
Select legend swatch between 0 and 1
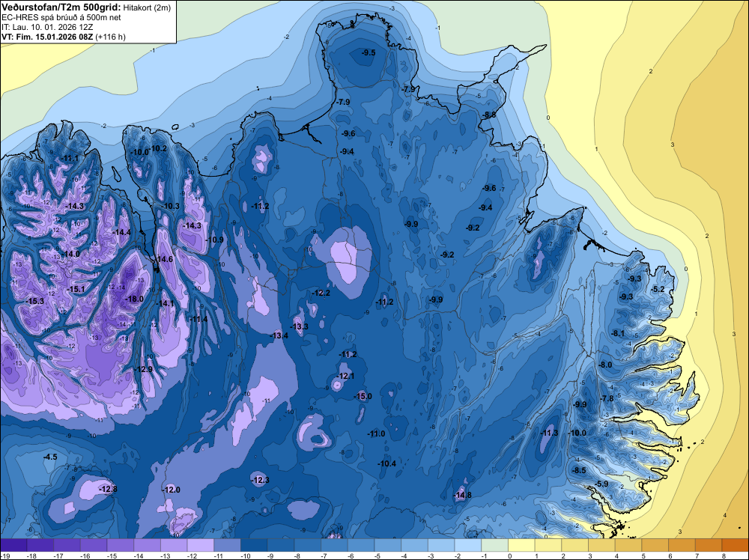(x=521, y=545)
